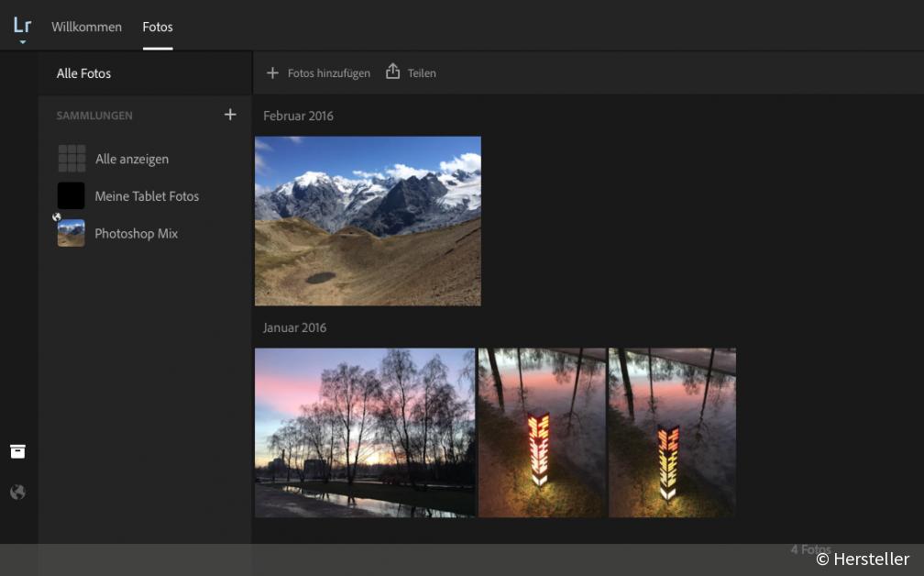
Task: Click the plus icon to add Fotos
Action: pos(272,72)
